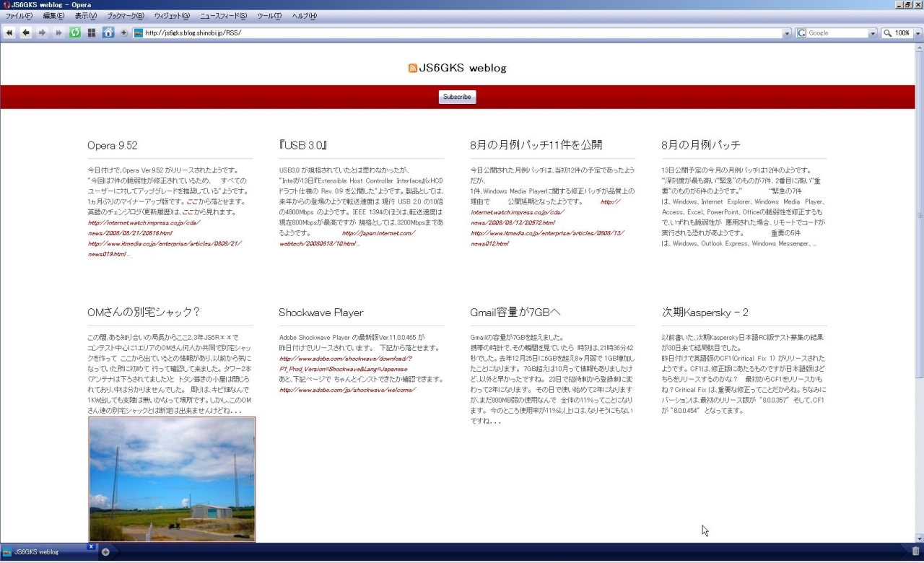Image resolution: width=924 pixels, height=563 pixels.
Task: Add a new tab with the plus button
Action: pyautogui.click(x=105, y=552)
